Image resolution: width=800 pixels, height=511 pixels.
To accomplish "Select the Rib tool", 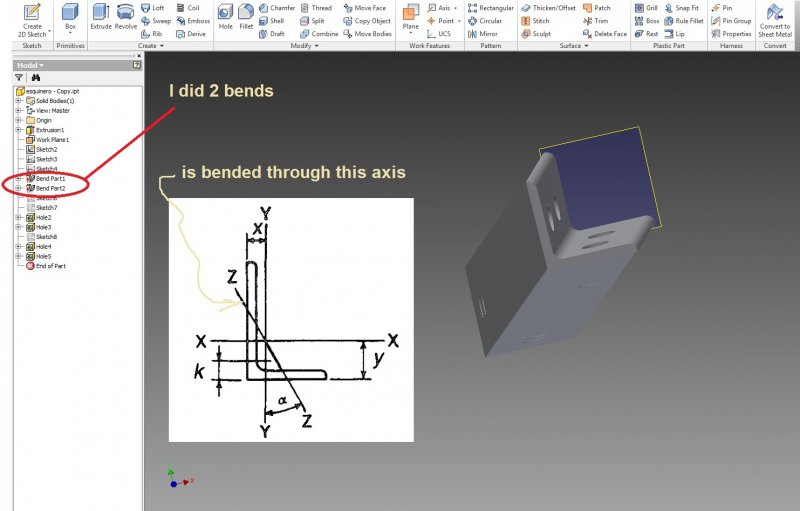I will [152, 34].
